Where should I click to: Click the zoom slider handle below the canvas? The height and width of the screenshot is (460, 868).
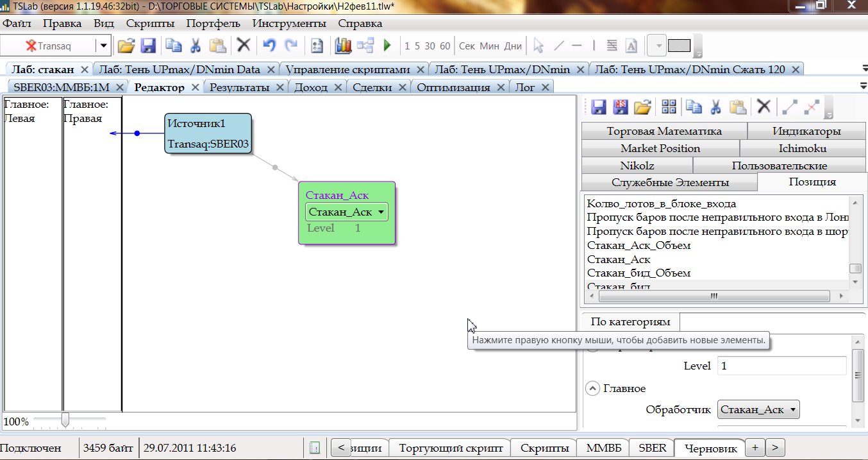coord(65,420)
